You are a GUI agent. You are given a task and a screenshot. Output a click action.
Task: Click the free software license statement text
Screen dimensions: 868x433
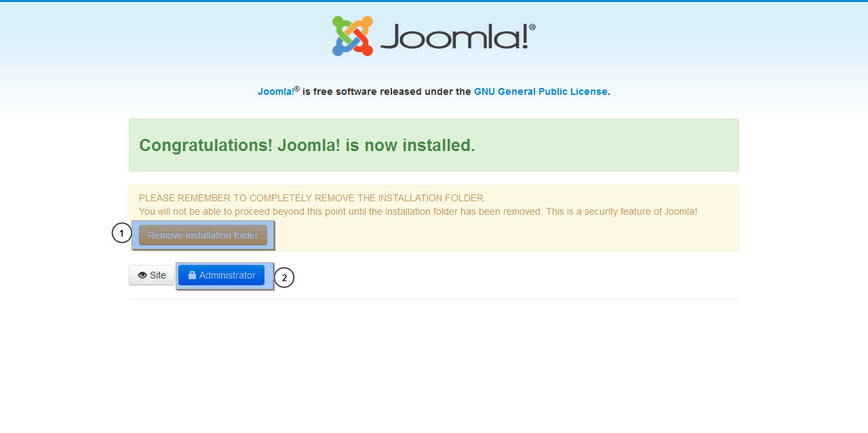coord(434,91)
